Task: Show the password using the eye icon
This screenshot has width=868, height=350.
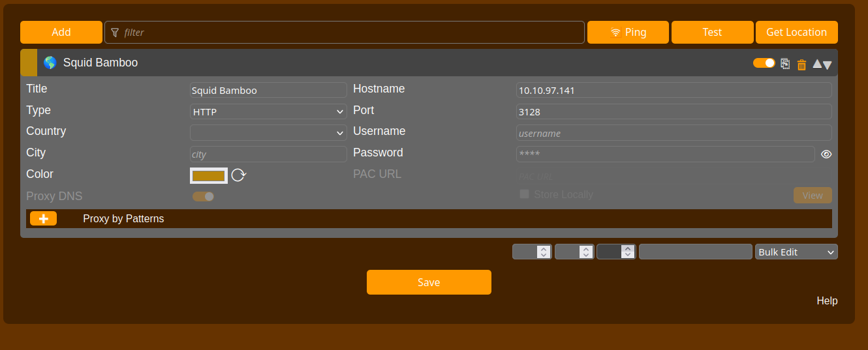Action: point(826,154)
